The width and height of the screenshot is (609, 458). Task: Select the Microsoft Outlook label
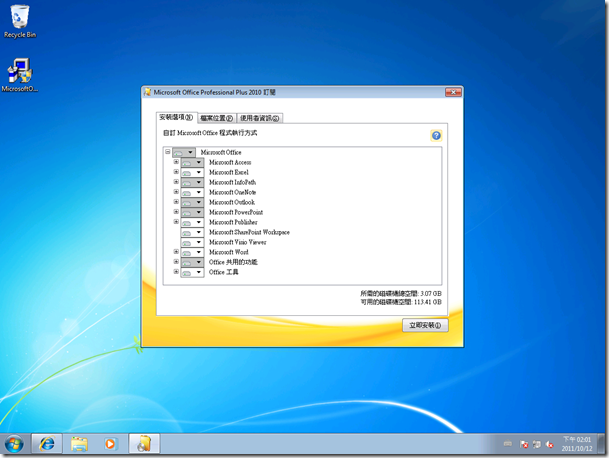click(232, 202)
